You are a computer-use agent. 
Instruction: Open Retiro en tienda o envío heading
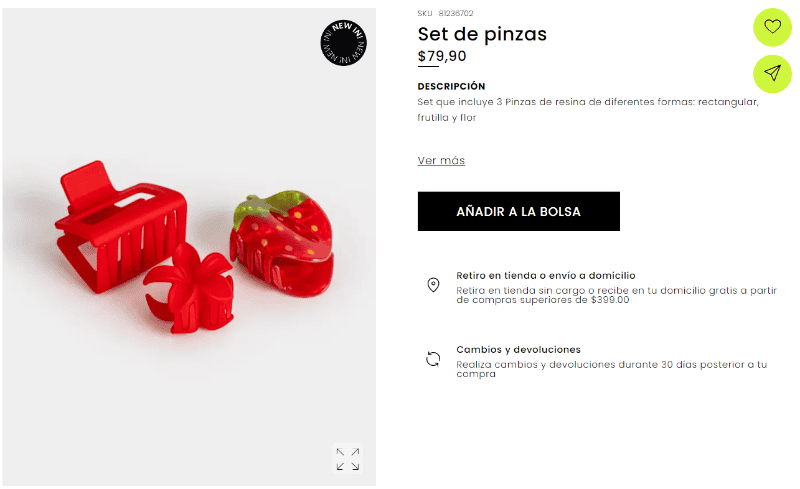(x=545, y=276)
